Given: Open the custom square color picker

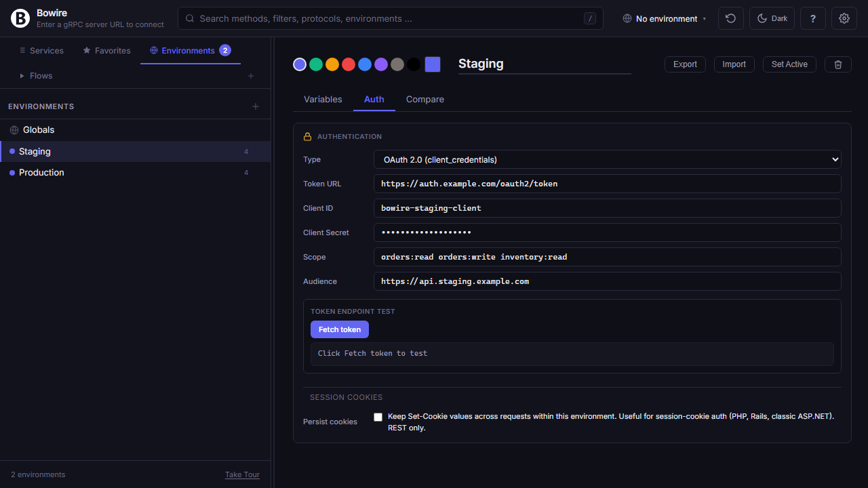Looking at the screenshot, I should click(433, 64).
